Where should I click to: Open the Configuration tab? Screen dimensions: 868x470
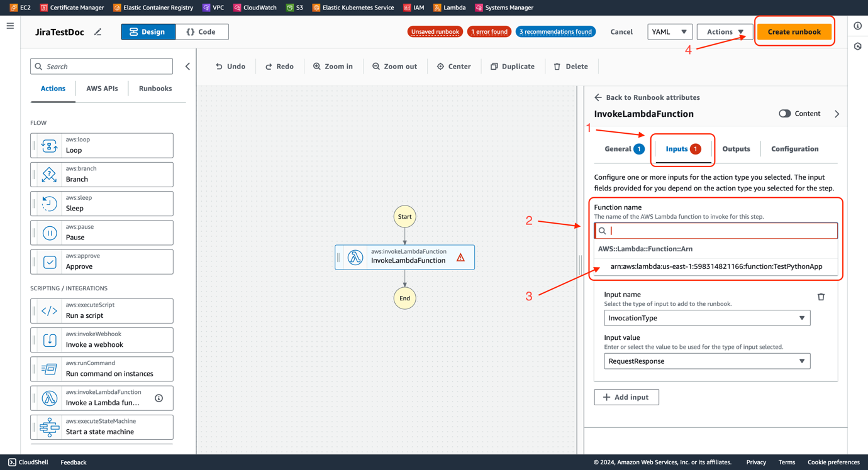795,149
